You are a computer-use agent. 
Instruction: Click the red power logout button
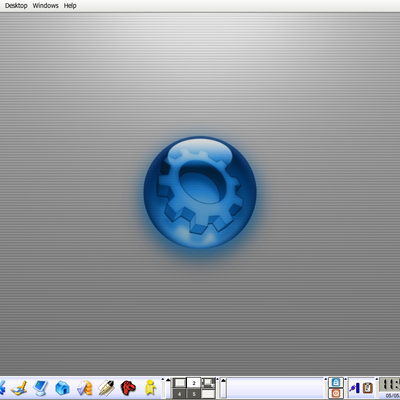coord(336,394)
